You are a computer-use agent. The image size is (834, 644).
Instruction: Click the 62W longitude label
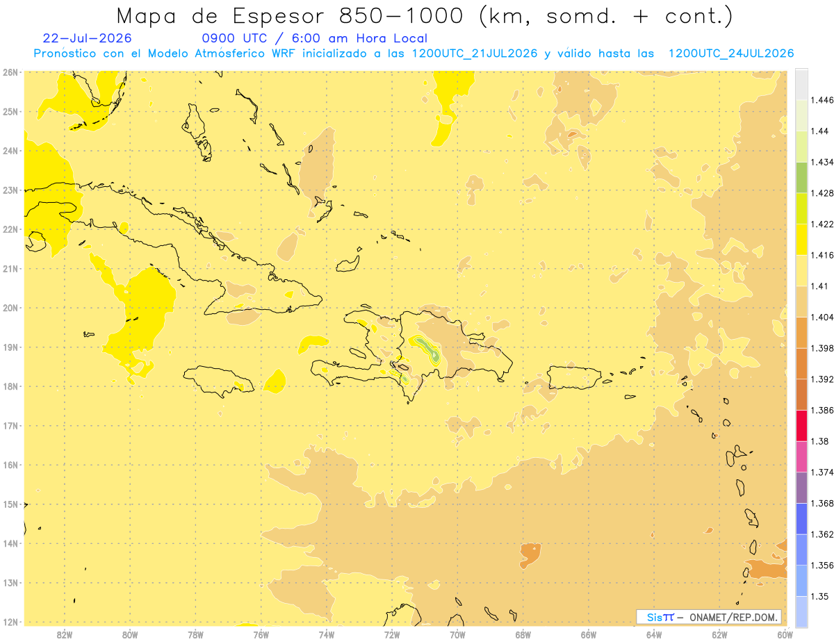tap(719, 634)
